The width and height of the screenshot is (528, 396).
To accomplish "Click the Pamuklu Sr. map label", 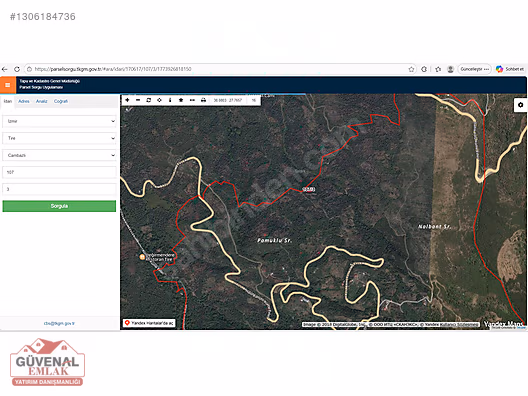I will [x=274, y=240].
